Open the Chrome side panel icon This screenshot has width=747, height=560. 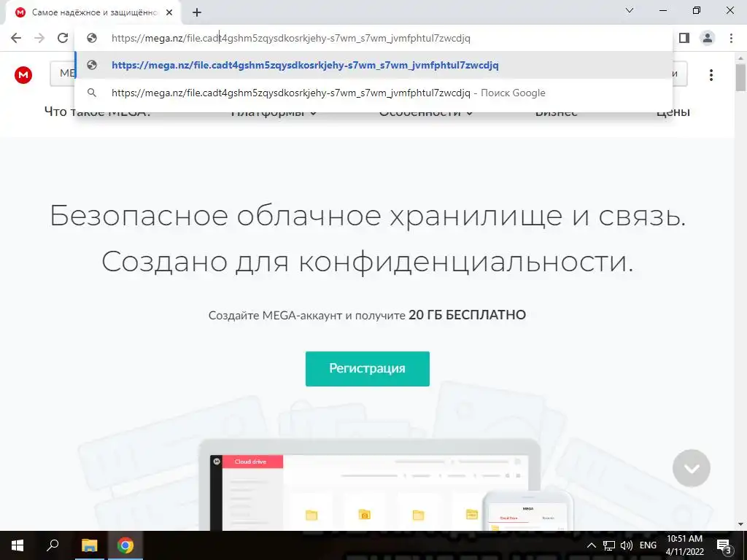point(684,38)
